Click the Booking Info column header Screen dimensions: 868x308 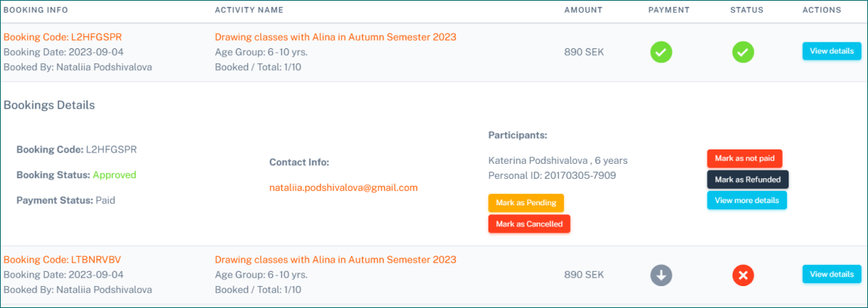36,10
